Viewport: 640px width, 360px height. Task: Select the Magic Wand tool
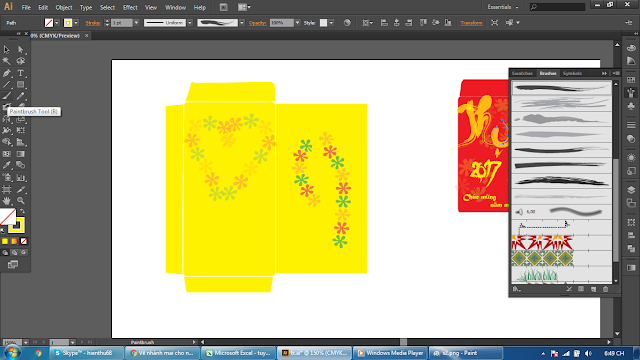coord(7,61)
